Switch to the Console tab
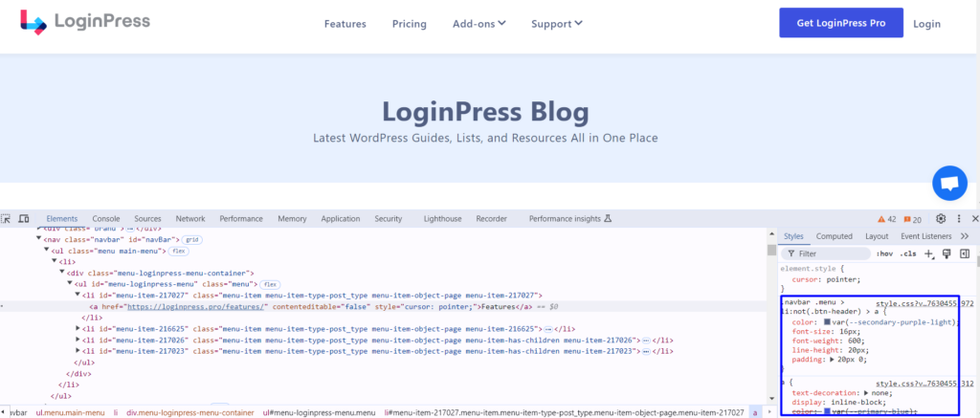 click(106, 219)
